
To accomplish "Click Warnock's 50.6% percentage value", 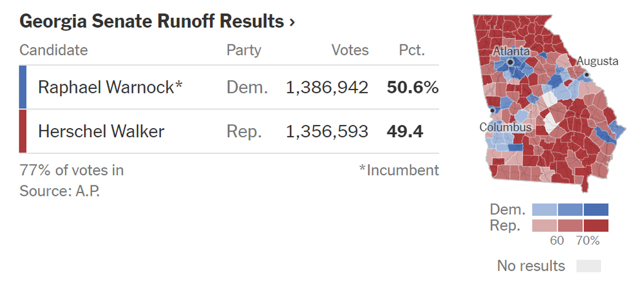I will [x=412, y=87].
